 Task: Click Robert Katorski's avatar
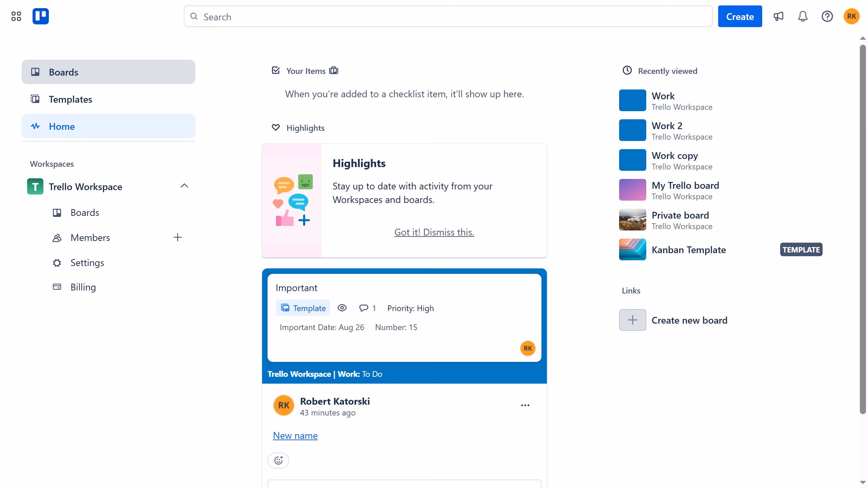point(284,405)
